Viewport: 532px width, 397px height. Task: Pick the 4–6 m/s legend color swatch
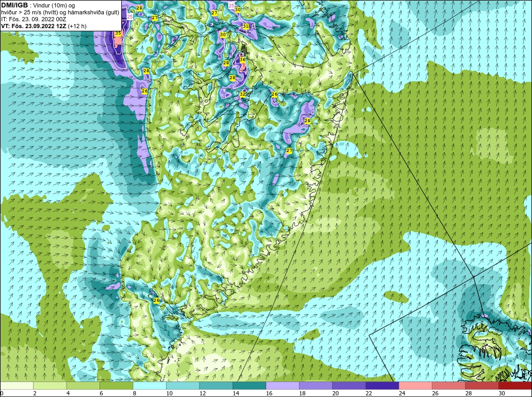(83, 385)
